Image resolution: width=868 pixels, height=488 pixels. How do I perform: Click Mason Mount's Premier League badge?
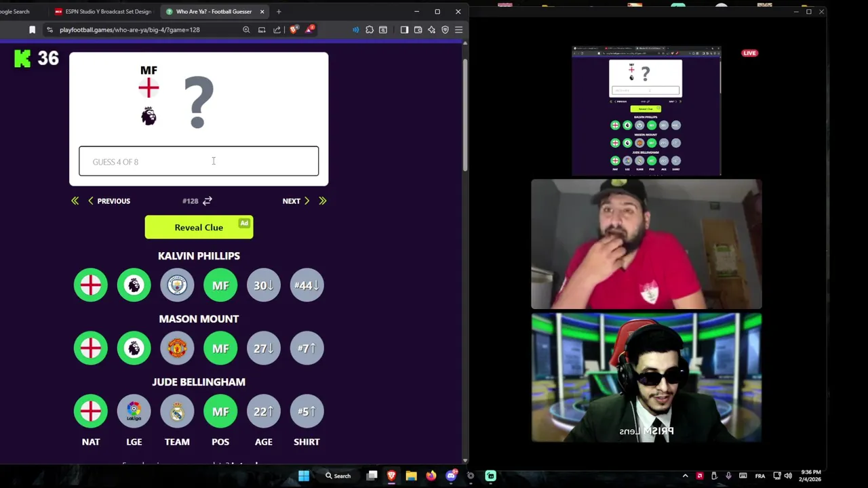pos(134,348)
